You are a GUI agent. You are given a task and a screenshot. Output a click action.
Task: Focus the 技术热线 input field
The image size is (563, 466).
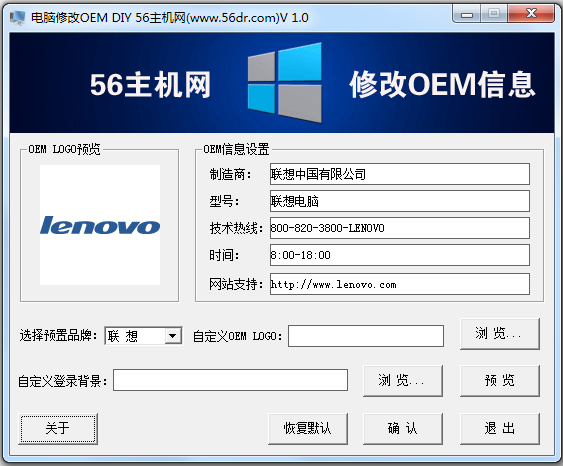coord(400,228)
